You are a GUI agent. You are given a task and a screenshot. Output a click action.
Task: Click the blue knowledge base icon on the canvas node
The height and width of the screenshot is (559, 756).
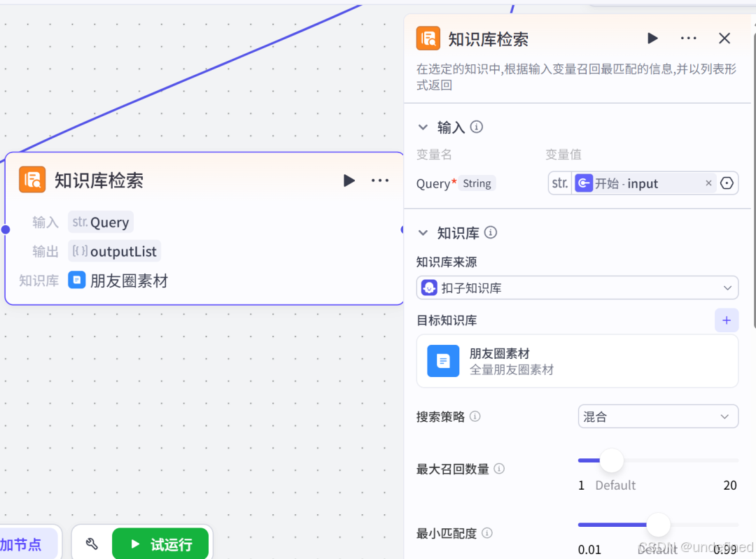pyautogui.click(x=77, y=280)
